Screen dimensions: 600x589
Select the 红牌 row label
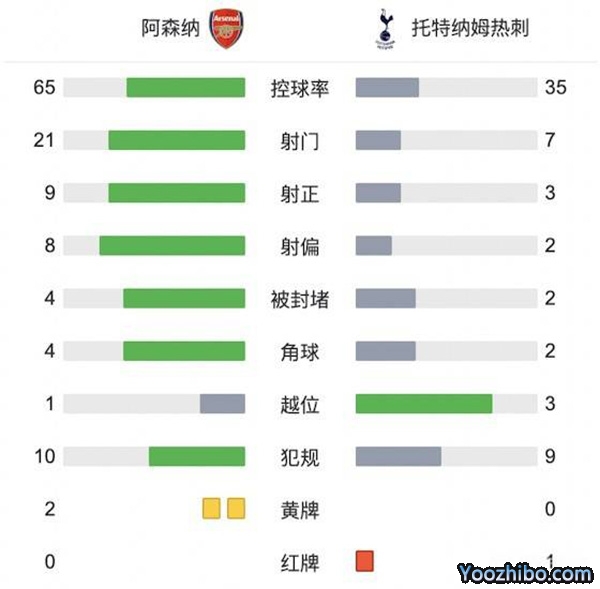pyautogui.click(x=300, y=561)
